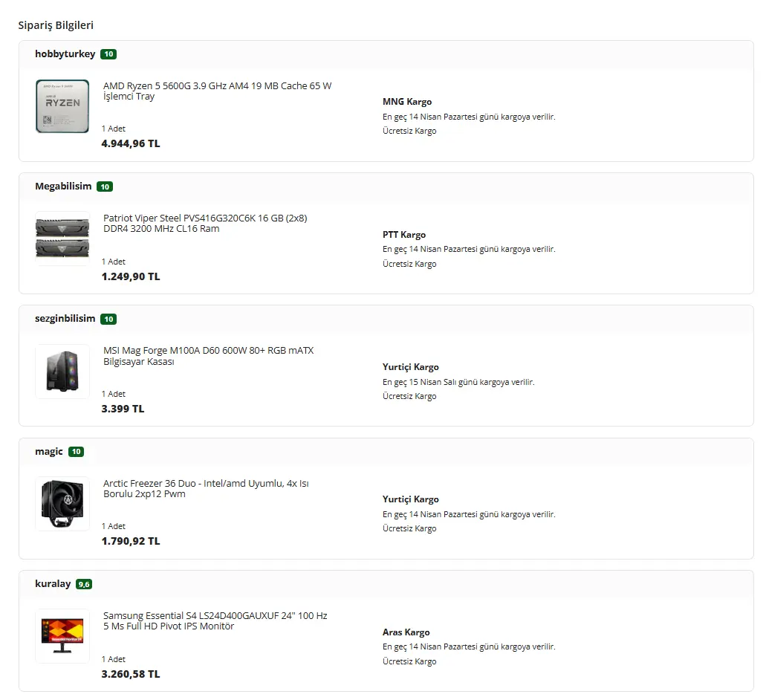The height and width of the screenshot is (700, 766).
Task: Click the hobbyturkey seller rating badge
Action: [108, 54]
